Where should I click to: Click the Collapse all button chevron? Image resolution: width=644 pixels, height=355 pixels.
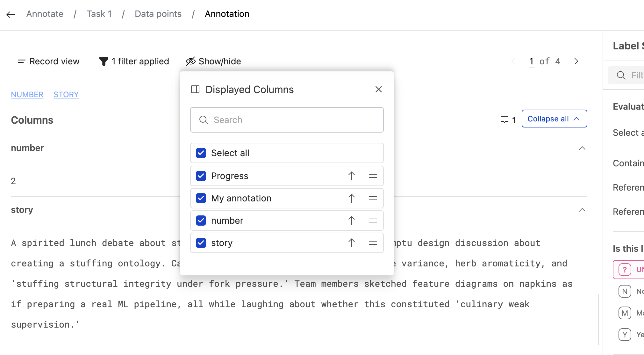(577, 119)
